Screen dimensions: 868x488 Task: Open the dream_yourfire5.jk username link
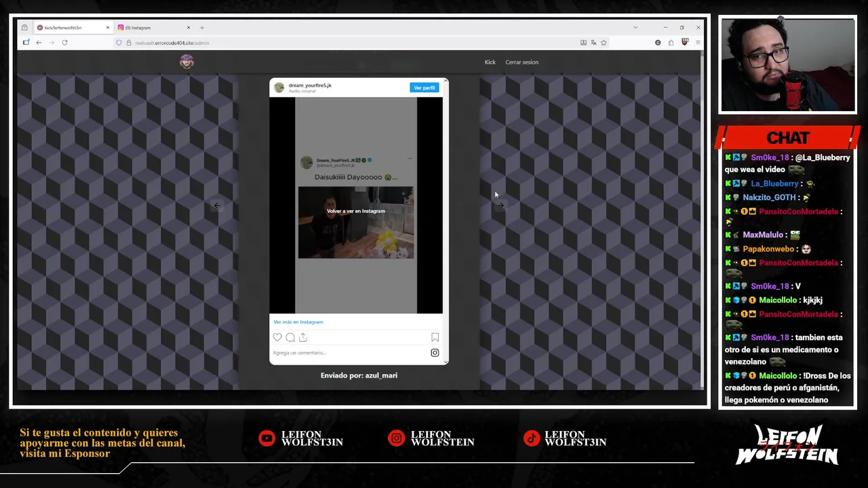310,85
